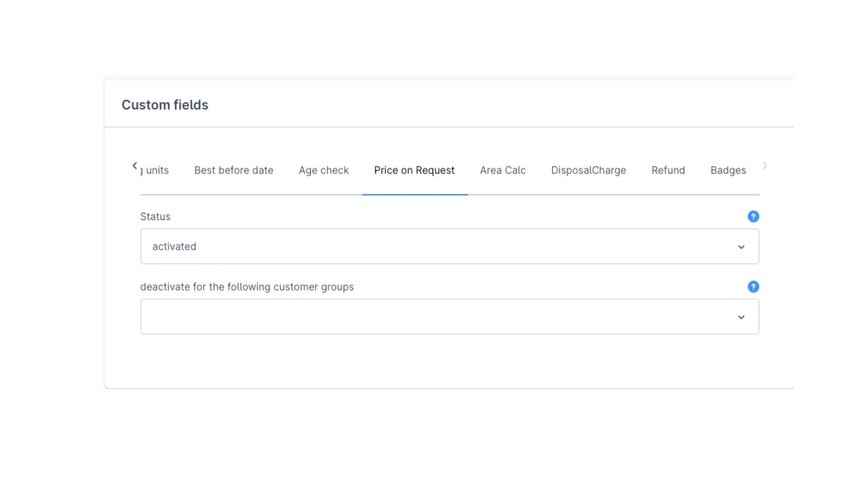Switch to the Age check tab
Screen dimensions: 868x488
[324, 170]
